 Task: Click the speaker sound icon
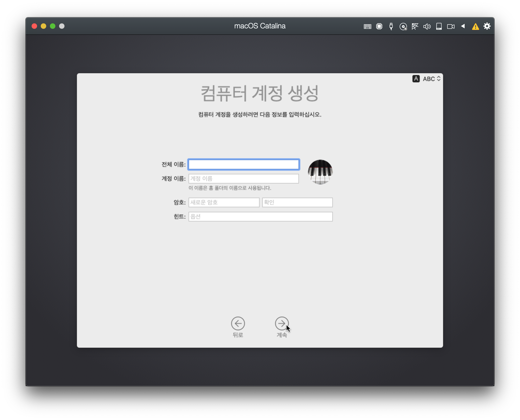427,26
